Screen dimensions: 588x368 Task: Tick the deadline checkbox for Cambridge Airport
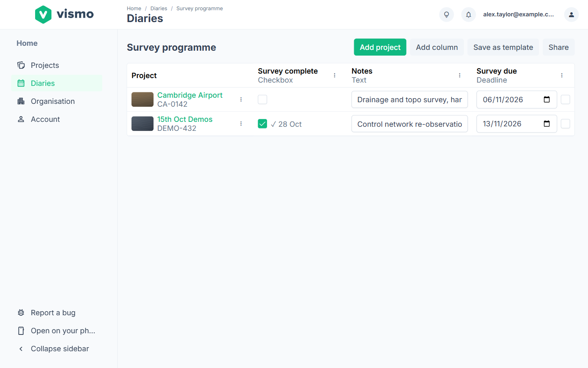(x=566, y=99)
